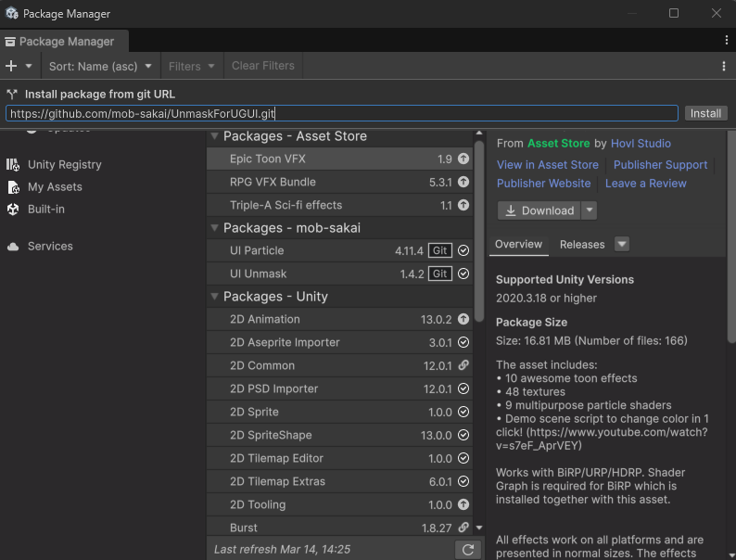Select the 2D Common package
The width and height of the screenshot is (736, 560).
(339, 365)
